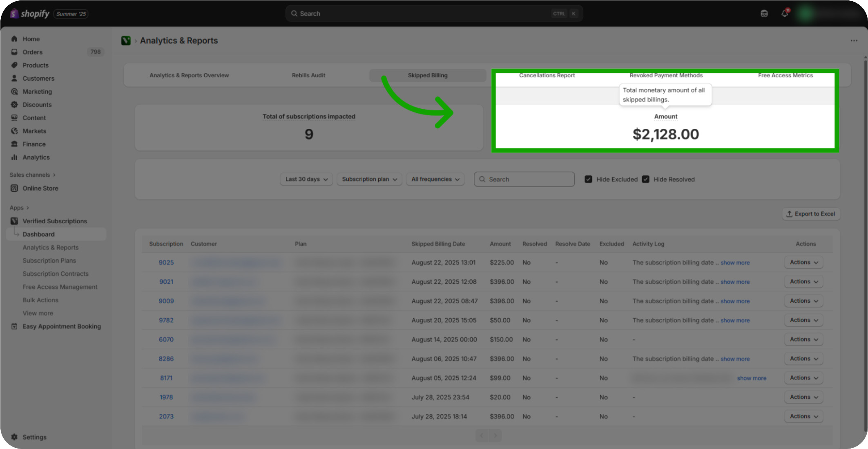Click show more for subscription 8171

coord(752,378)
